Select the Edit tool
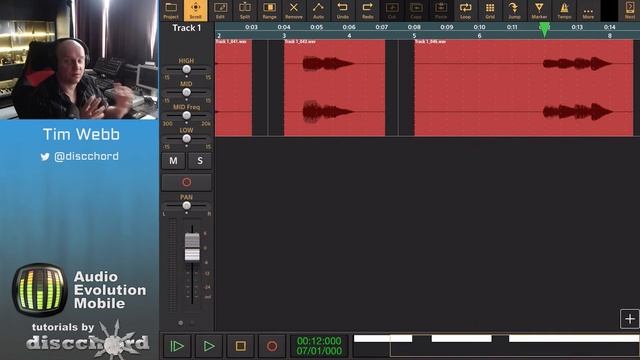 pyautogui.click(x=220, y=10)
